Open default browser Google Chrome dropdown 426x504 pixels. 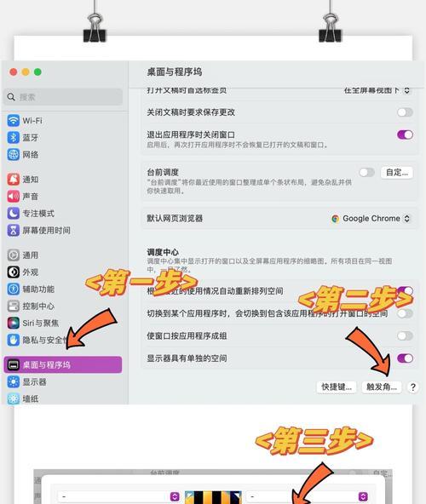click(371, 219)
